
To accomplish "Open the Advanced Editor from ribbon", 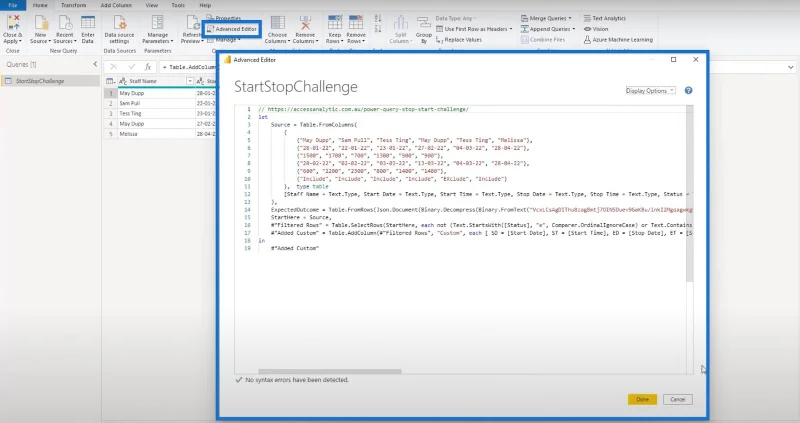I will pos(232,29).
